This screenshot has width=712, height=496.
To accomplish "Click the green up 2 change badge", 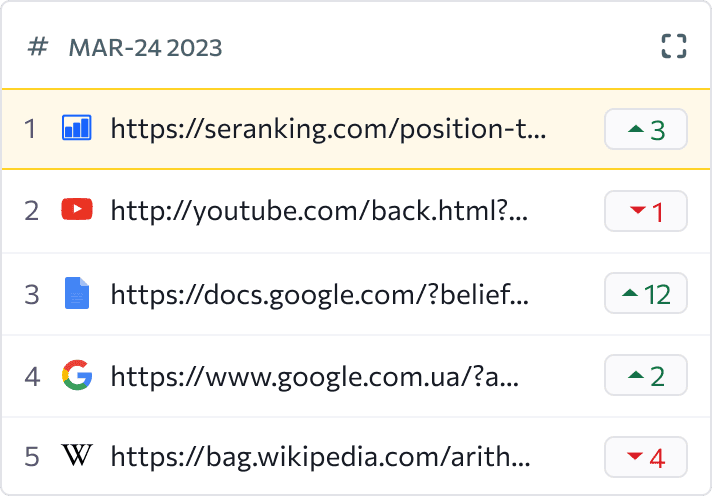I will (x=646, y=375).
